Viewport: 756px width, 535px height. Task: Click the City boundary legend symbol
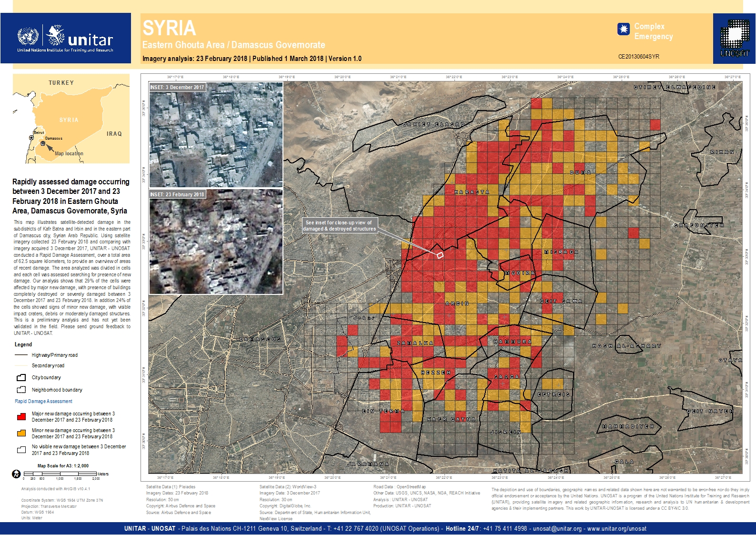click(x=21, y=378)
